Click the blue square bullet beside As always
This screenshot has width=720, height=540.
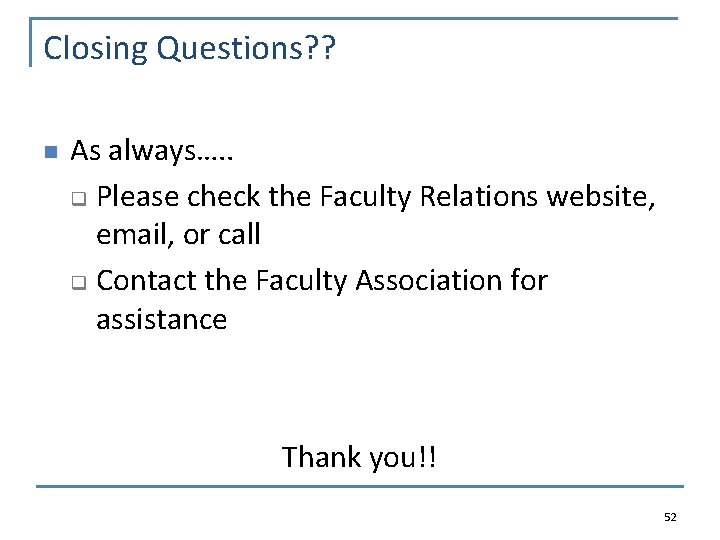coord(51,152)
